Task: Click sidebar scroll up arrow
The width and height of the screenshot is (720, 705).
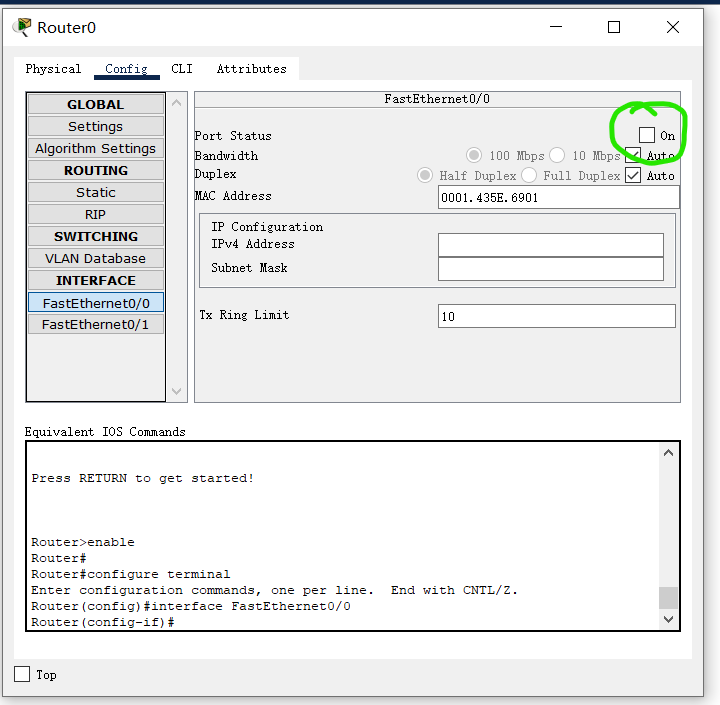Action: pyautogui.click(x=176, y=103)
